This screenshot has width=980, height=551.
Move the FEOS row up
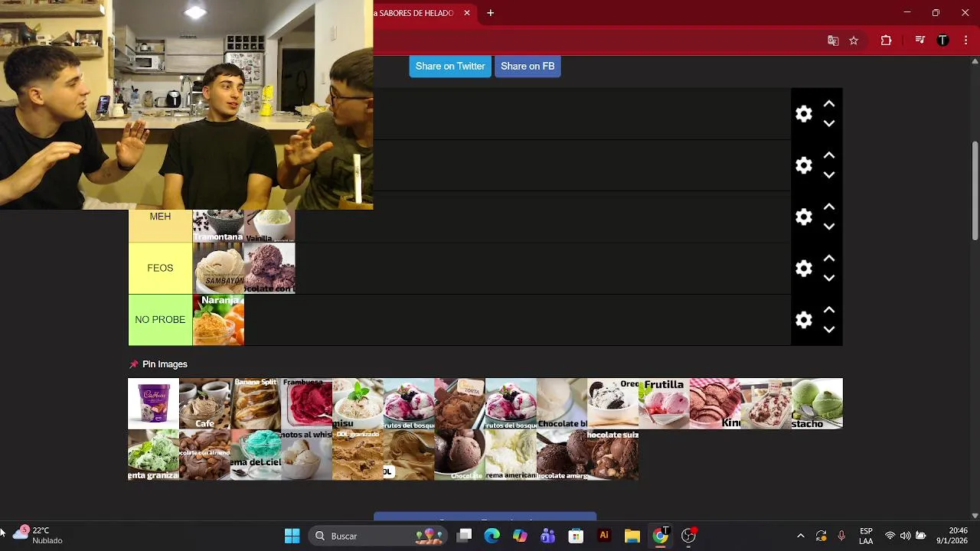pyautogui.click(x=828, y=259)
